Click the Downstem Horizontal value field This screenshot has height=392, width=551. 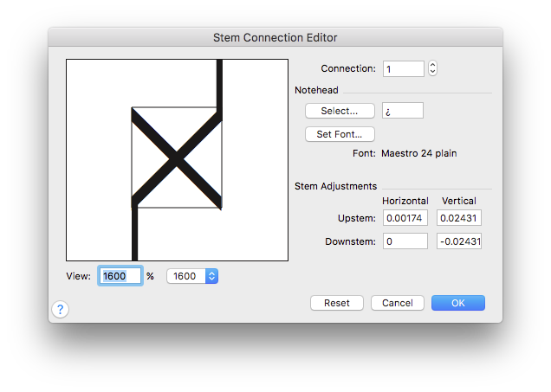tap(405, 241)
